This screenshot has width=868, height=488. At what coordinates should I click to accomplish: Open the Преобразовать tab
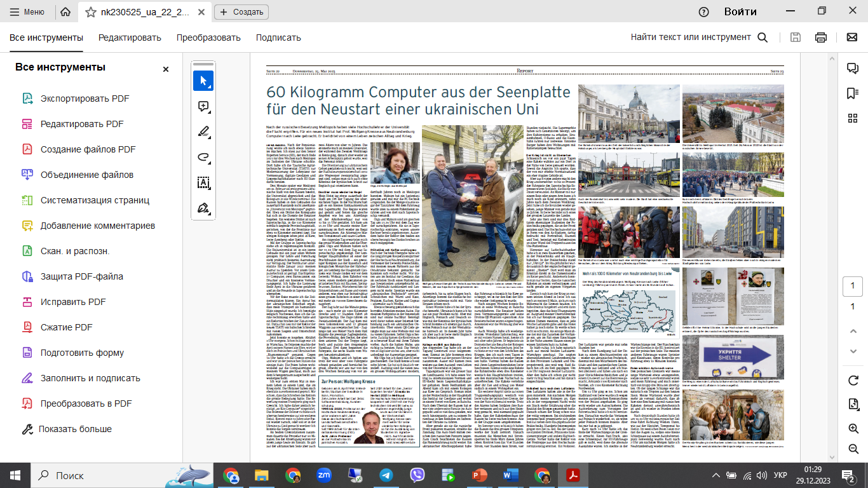tap(207, 37)
